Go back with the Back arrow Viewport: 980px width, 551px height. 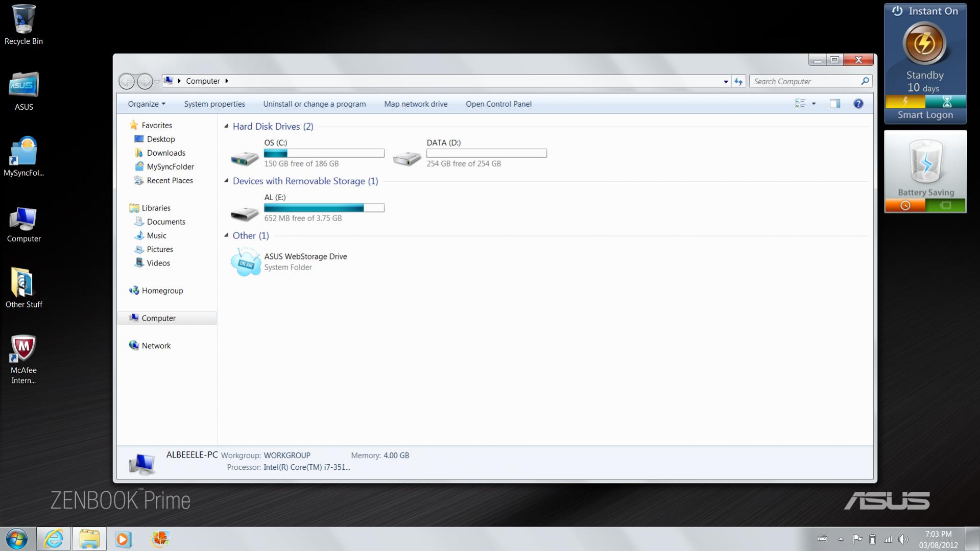(x=127, y=81)
